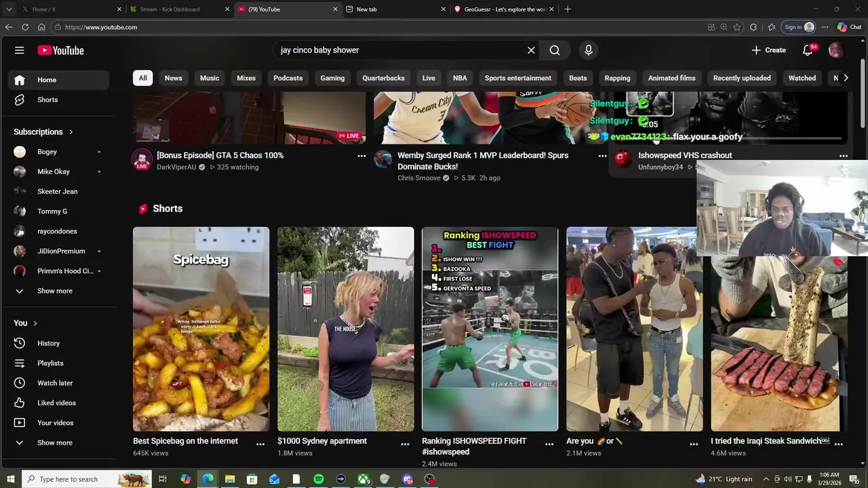Open Windows Start menu
868x488 pixels.
(10, 479)
